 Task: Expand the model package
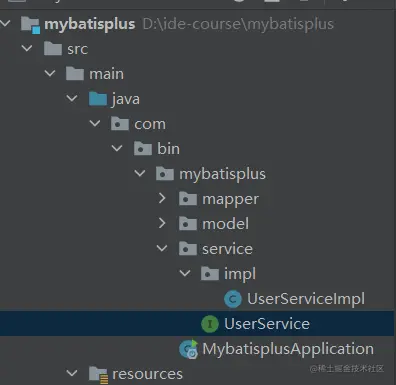point(162,223)
